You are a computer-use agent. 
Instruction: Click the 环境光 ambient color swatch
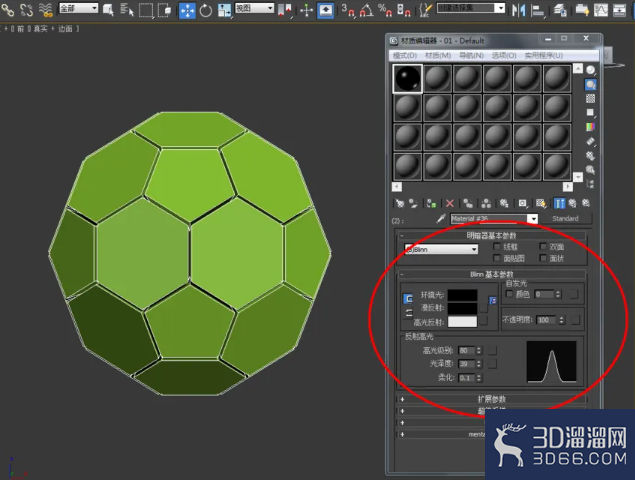coord(462,295)
